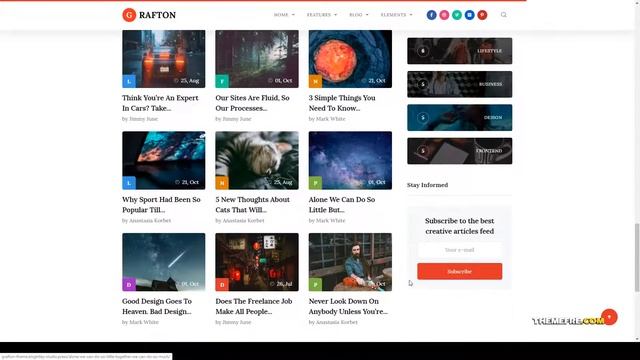Open 'Our Sites Are Fluid' article title

point(252,103)
